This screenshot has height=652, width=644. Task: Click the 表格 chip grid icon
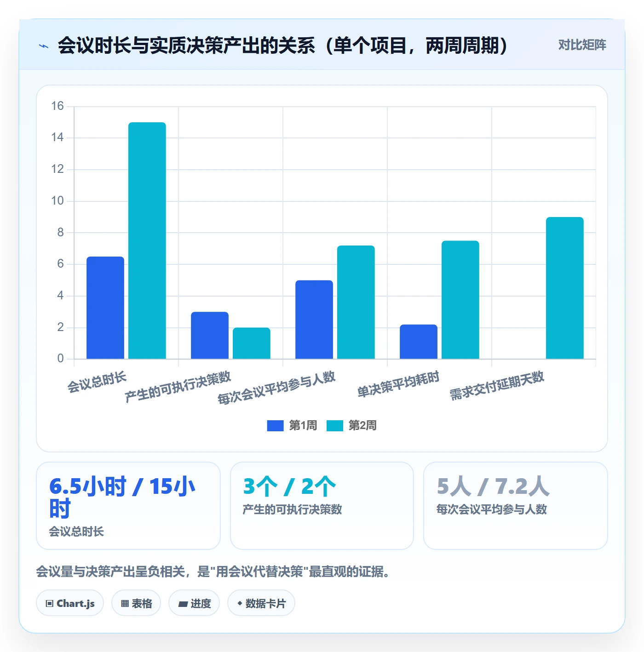point(125,604)
